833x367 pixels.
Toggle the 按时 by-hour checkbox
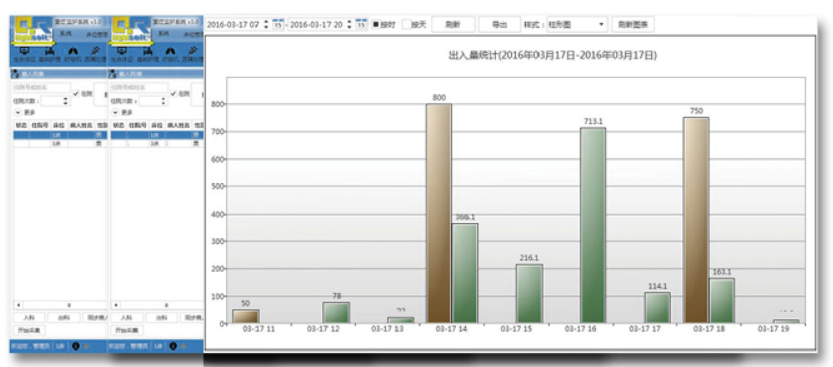(376, 24)
